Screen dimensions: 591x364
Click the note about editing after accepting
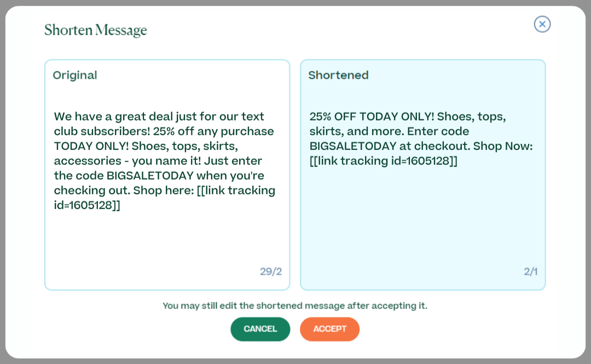point(295,305)
